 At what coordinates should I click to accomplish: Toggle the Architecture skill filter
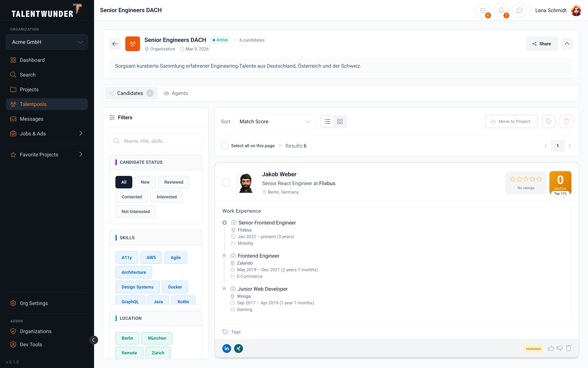[134, 272]
